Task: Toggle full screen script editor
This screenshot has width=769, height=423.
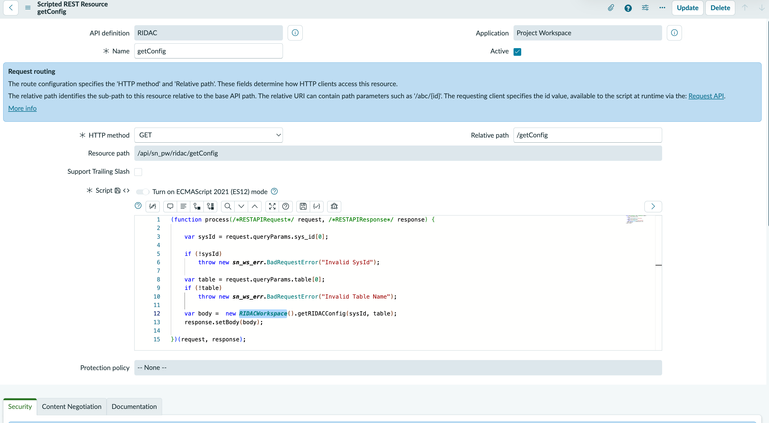Action: click(272, 206)
